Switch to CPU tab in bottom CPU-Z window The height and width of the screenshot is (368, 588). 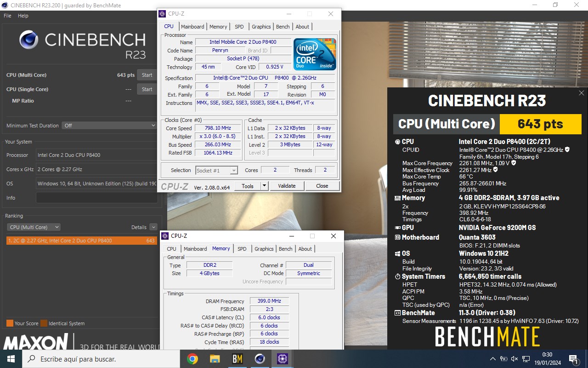(x=172, y=249)
